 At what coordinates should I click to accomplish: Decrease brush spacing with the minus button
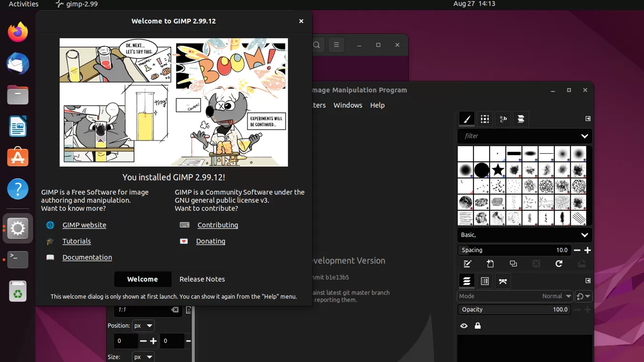(577, 250)
